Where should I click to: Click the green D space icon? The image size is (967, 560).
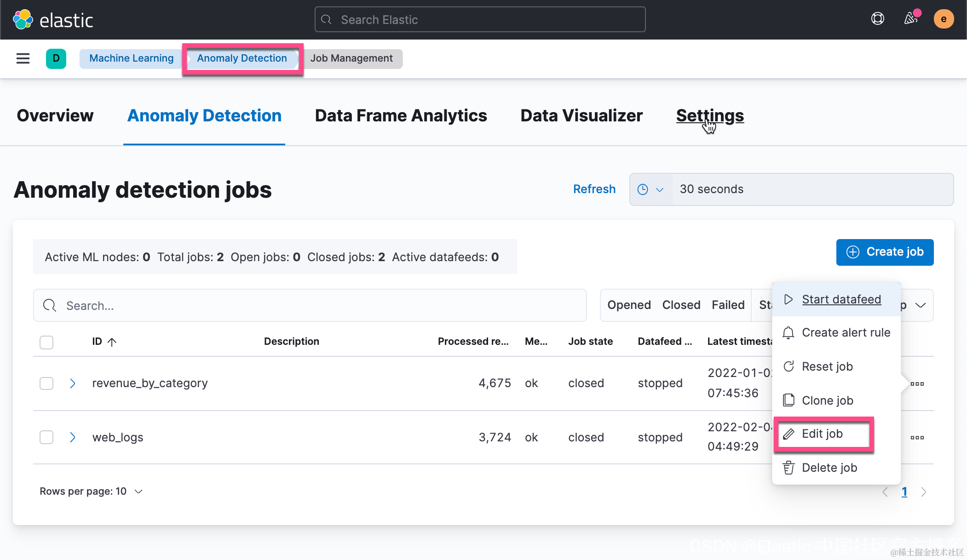click(x=56, y=58)
